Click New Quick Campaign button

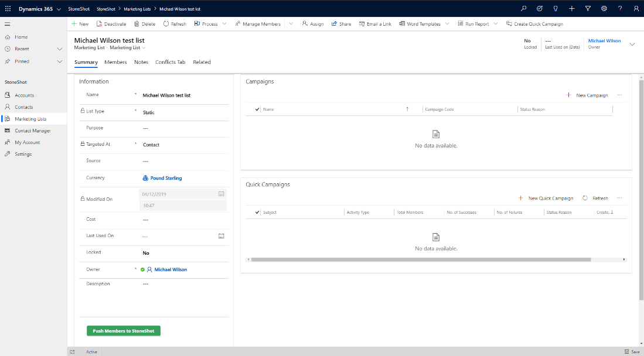pyautogui.click(x=546, y=198)
